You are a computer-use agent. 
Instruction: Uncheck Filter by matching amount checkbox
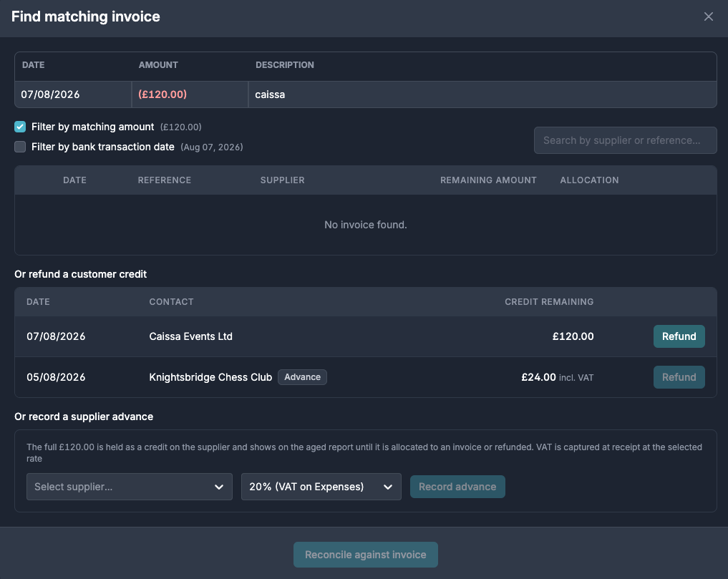[20, 127]
